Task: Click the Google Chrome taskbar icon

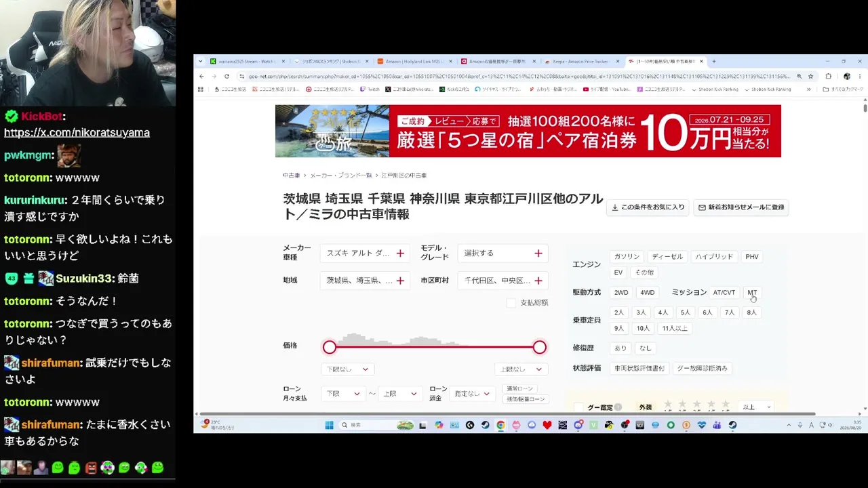Action: (x=500, y=425)
